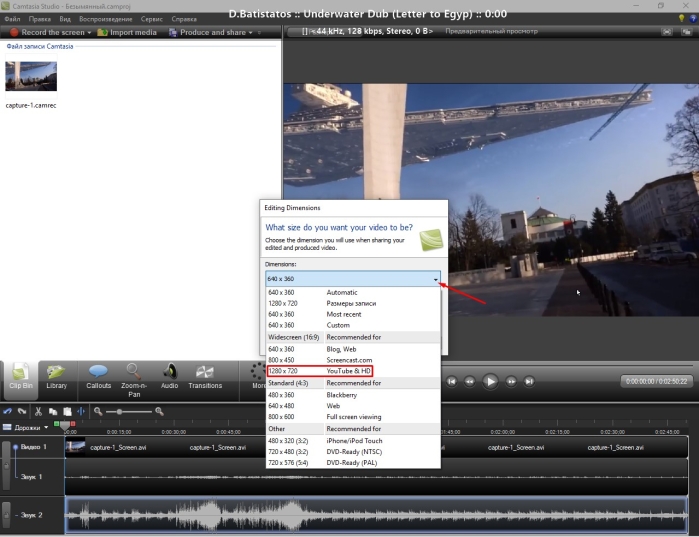The image size is (699, 537).
Task: Choose 480 x 360 Blackberry option
Action: coord(353,395)
